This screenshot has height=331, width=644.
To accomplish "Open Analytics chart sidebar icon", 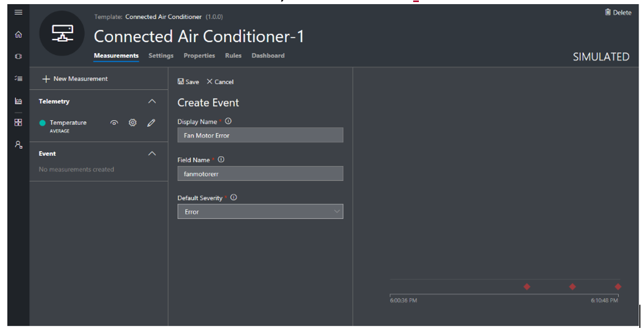I will (19, 101).
